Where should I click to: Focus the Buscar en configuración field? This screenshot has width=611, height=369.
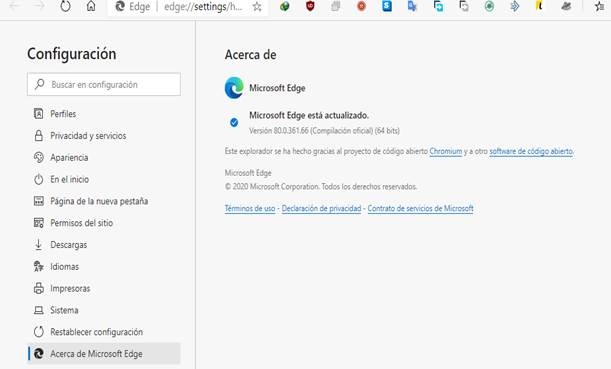[104, 84]
